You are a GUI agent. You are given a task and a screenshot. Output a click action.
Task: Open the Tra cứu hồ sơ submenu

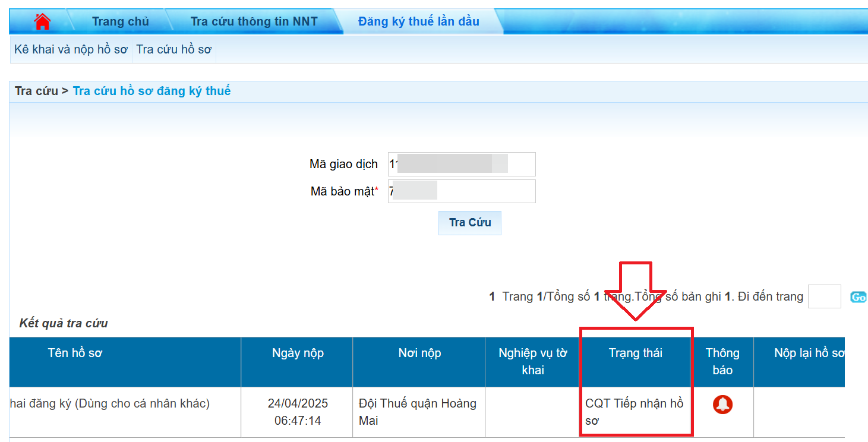point(173,49)
